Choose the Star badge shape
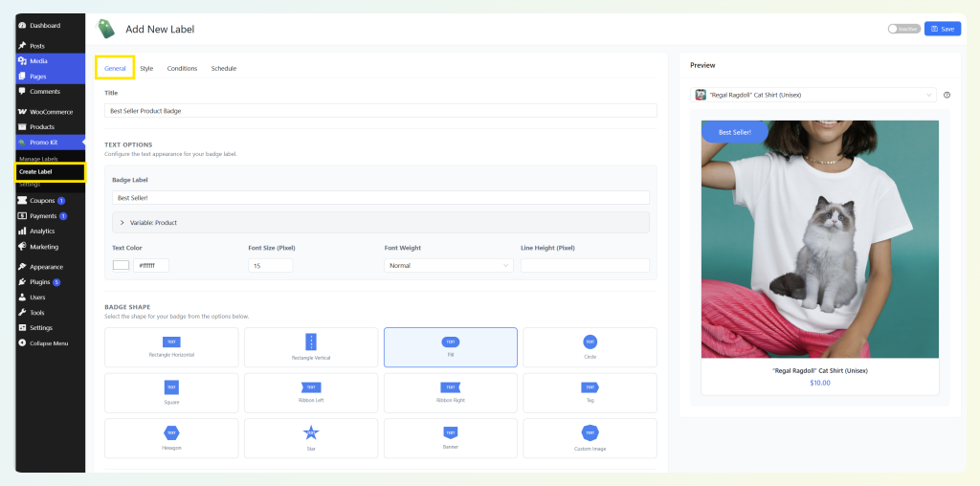 (x=311, y=438)
